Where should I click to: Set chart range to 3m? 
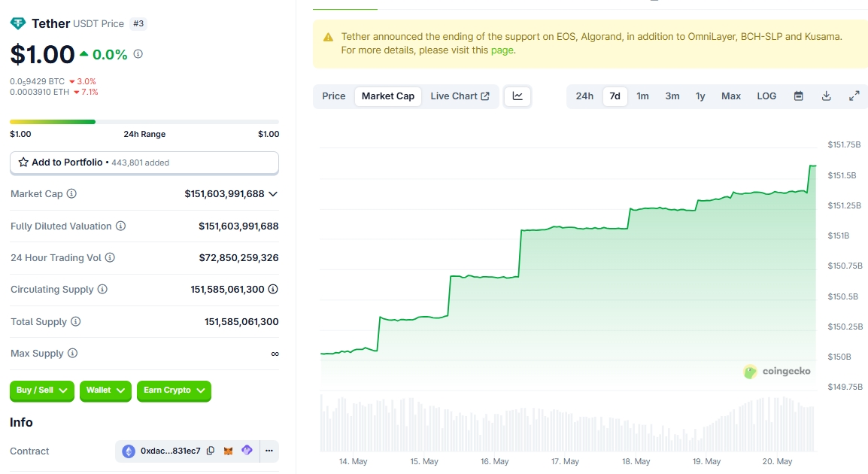tap(672, 96)
